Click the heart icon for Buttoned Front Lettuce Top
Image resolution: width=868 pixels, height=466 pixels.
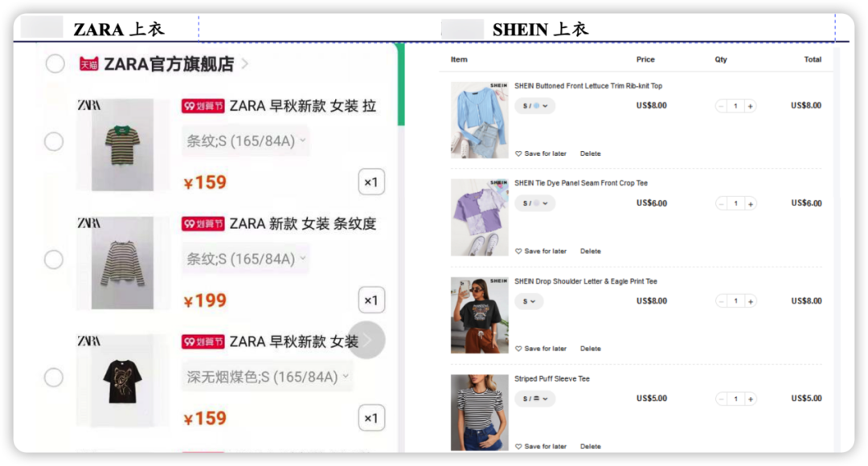[518, 153]
